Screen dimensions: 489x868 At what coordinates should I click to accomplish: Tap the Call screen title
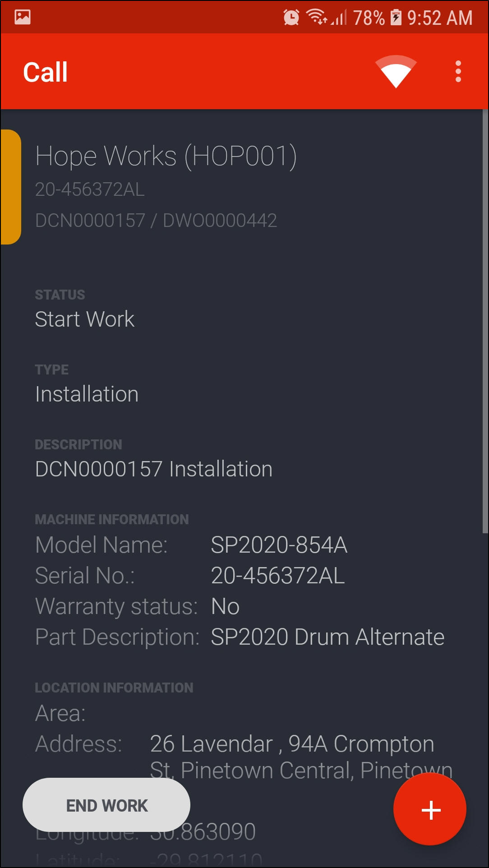(46, 72)
